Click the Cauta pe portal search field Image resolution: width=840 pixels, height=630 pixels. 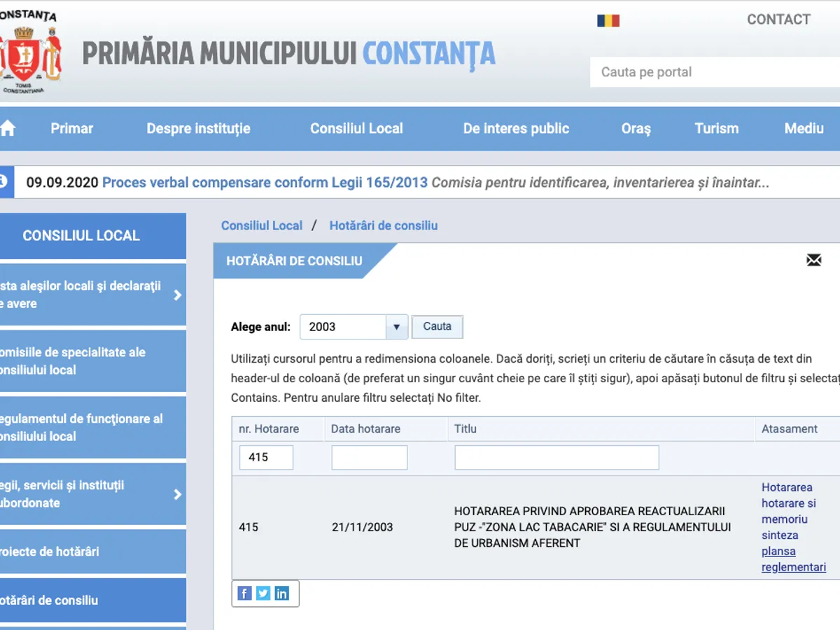714,72
